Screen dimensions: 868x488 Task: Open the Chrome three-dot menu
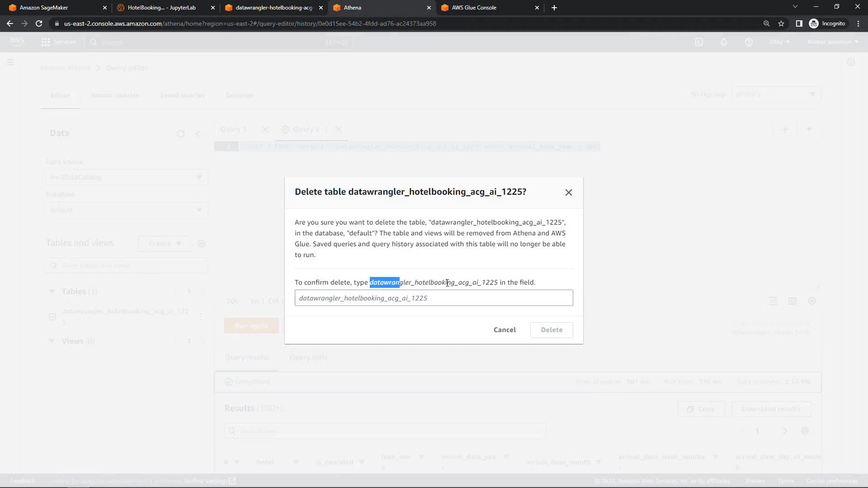(858, 23)
